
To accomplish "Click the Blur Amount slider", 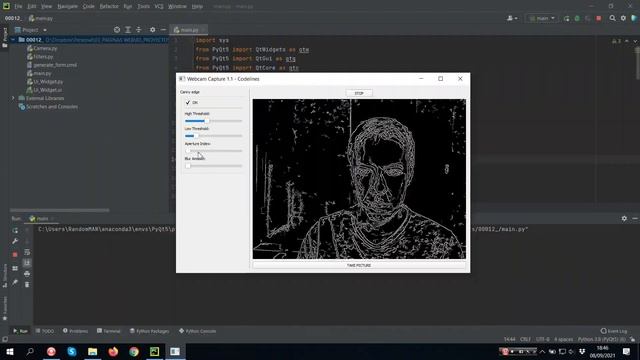I will (x=213, y=166).
